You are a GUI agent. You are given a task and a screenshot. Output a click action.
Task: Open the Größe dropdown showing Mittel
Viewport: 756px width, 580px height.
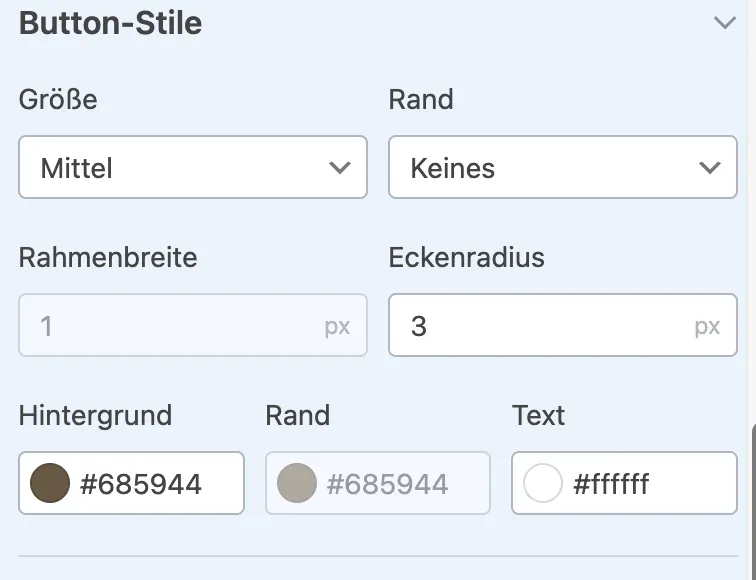193,167
